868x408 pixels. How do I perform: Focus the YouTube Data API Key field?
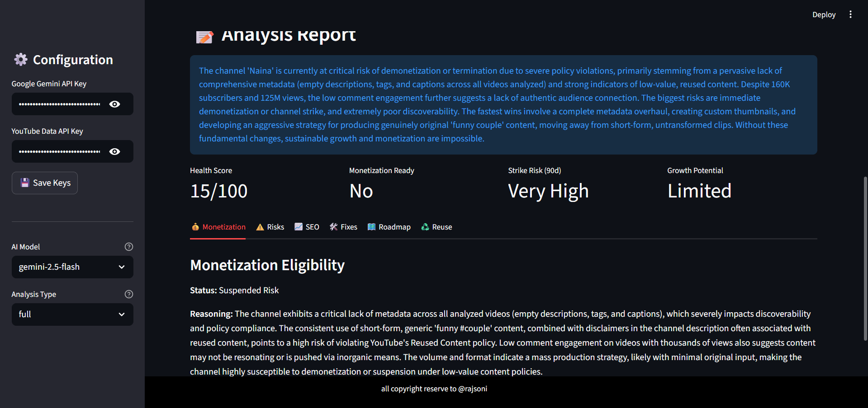coord(59,151)
